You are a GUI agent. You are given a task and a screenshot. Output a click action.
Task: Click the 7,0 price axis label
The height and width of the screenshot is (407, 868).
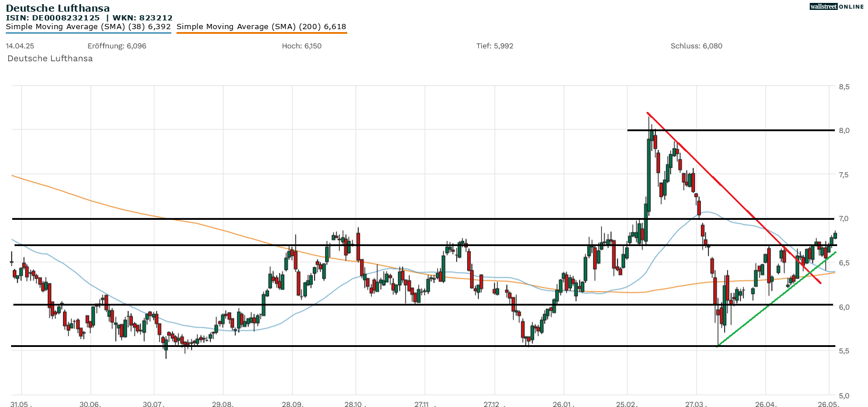(x=844, y=219)
